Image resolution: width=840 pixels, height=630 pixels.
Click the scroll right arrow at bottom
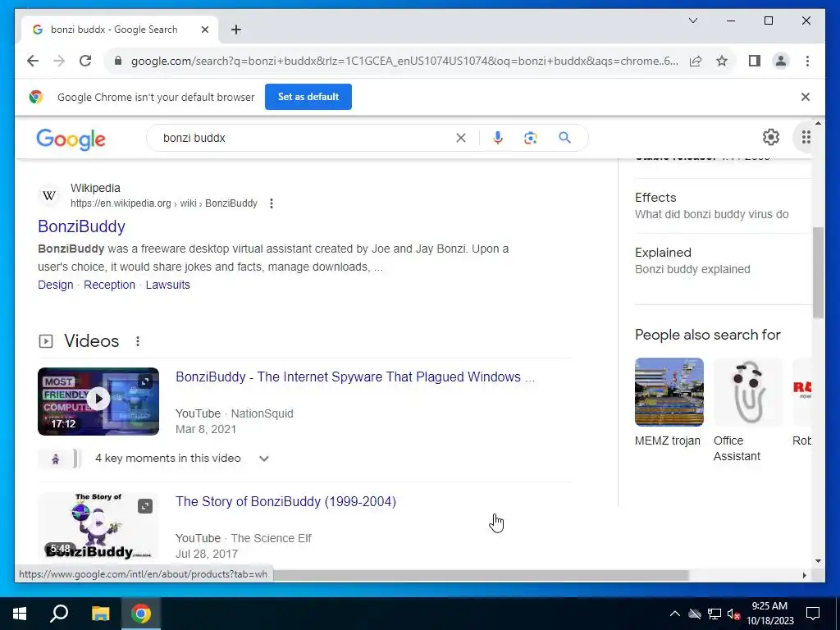pyautogui.click(x=804, y=575)
